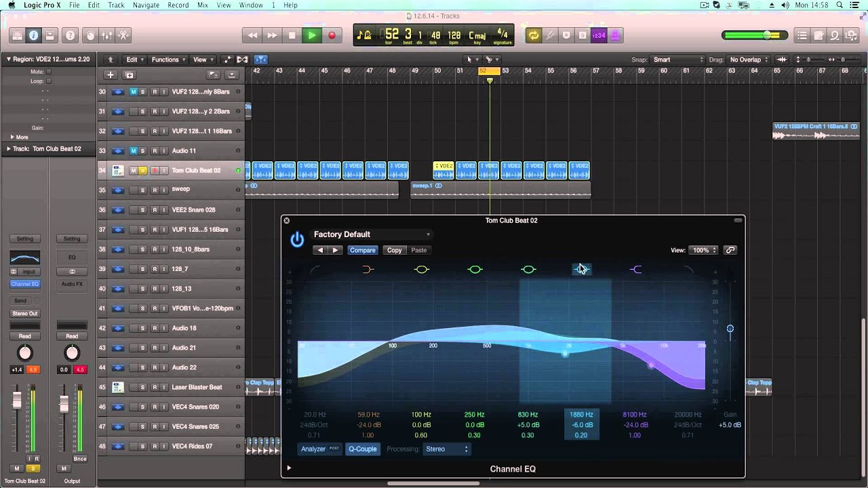Expand Track: Tom Club Beat 02 section
This screenshot has height=488, width=868.
[x=8, y=148]
